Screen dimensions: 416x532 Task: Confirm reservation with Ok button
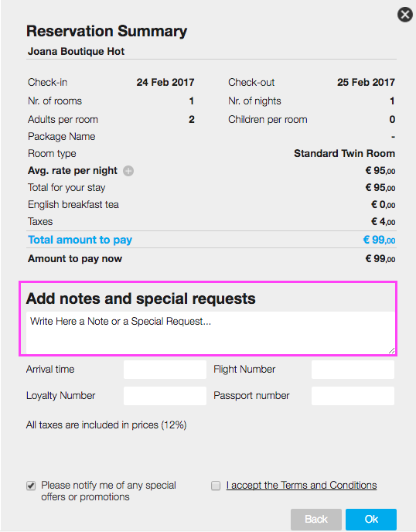click(x=371, y=519)
